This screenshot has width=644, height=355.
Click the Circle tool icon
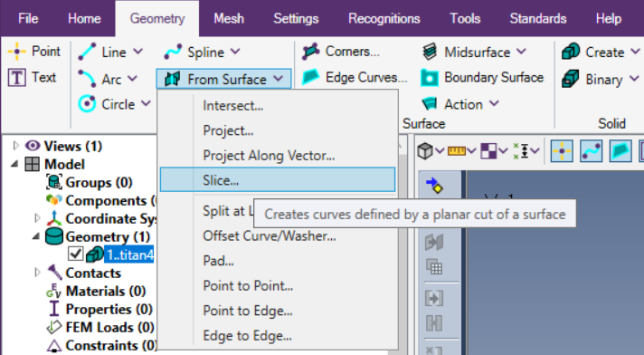(87, 104)
